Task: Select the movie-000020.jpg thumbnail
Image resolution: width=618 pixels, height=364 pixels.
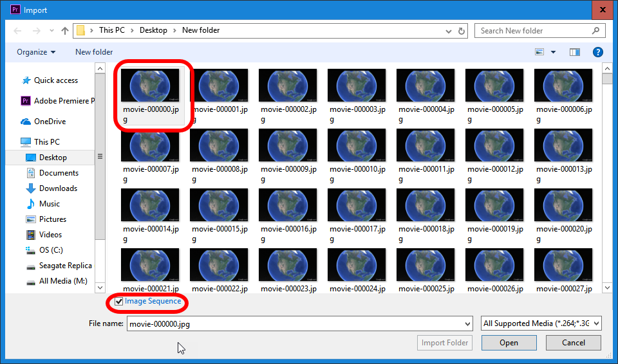Action: pyautogui.click(x=563, y=205)
